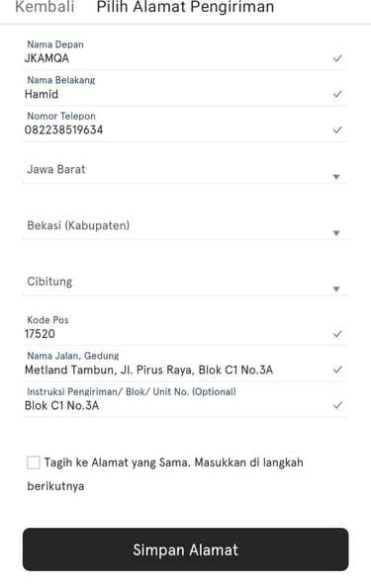Click the checkmark next to phone number
371x588 pixels.
337,129
